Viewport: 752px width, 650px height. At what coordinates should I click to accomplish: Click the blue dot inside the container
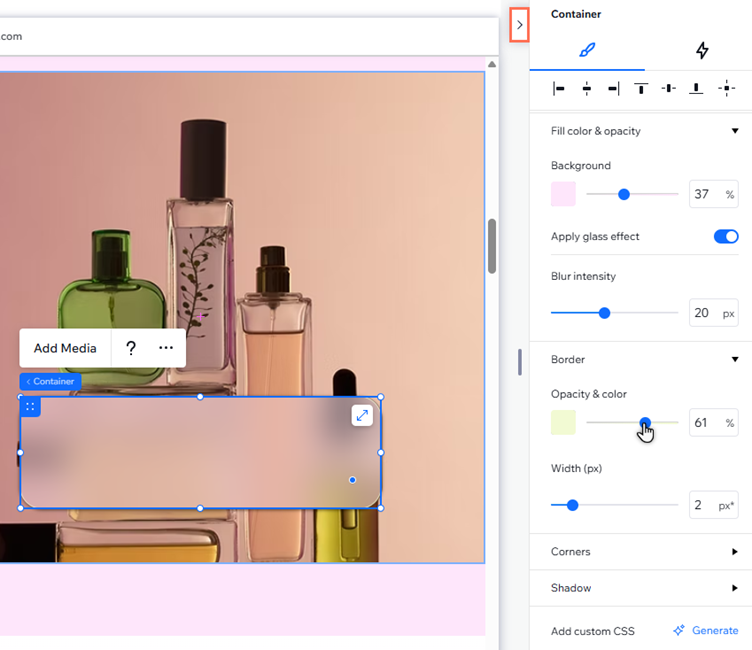pos(352,480)
